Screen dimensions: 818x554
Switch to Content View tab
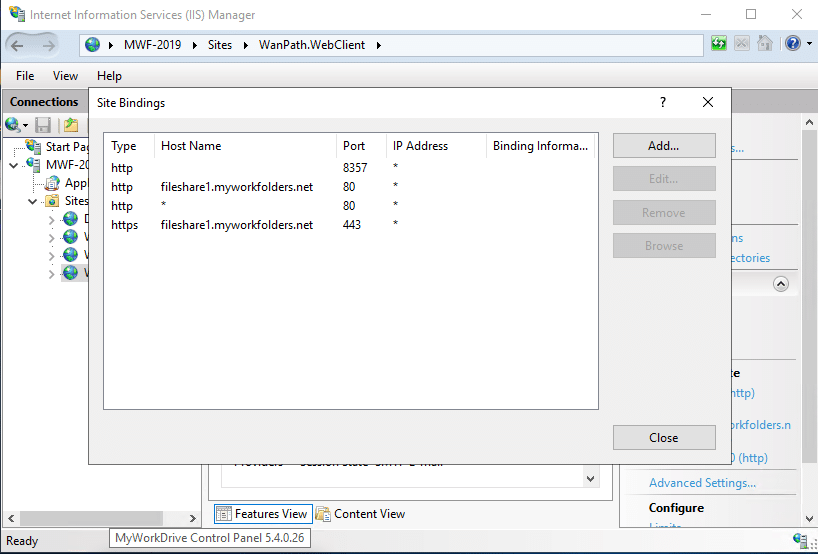point(360,514)
